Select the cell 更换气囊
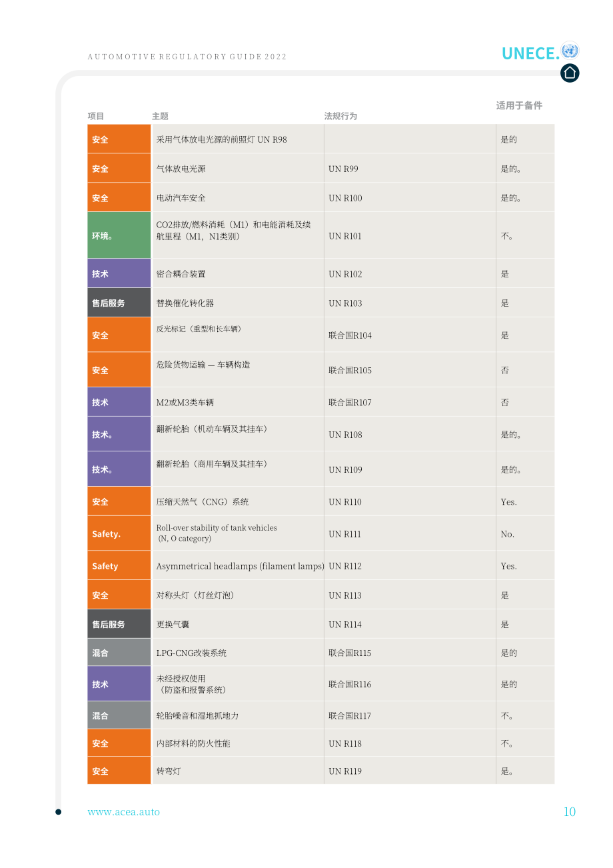Viewport: 613px width, 868px height. coord(238,624)
